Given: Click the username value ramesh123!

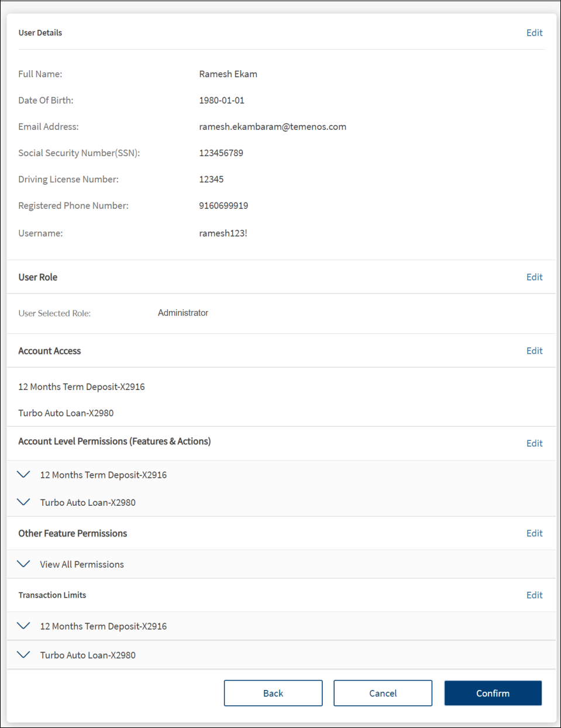Looking at the screenshot, I should (223, 233).
